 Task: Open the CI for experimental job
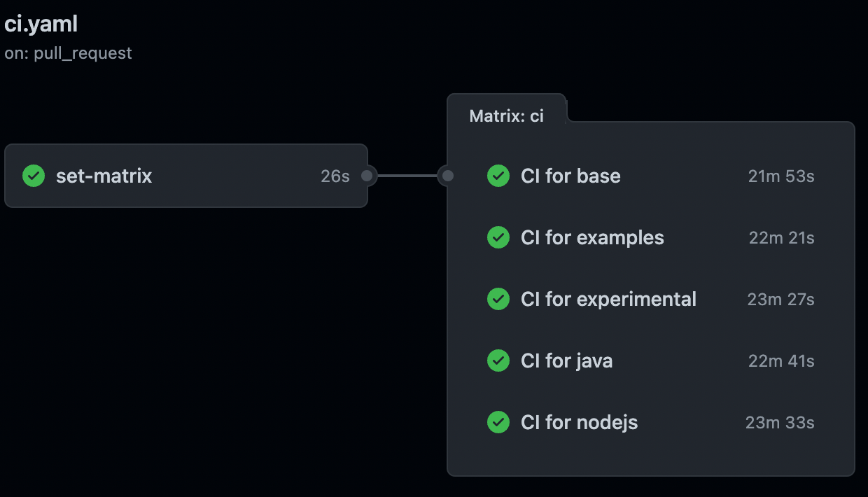608,299
